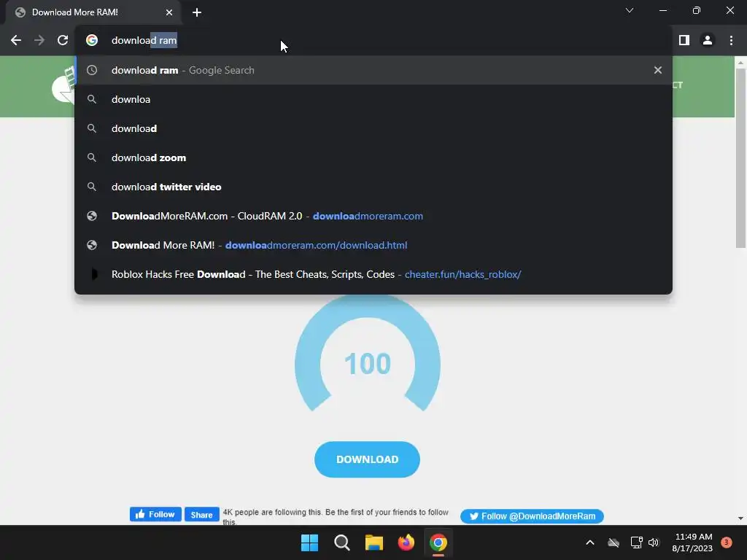Open Windows Search from the taskbar
Viewport: 747px width, 560px height.
pos(341,542)
